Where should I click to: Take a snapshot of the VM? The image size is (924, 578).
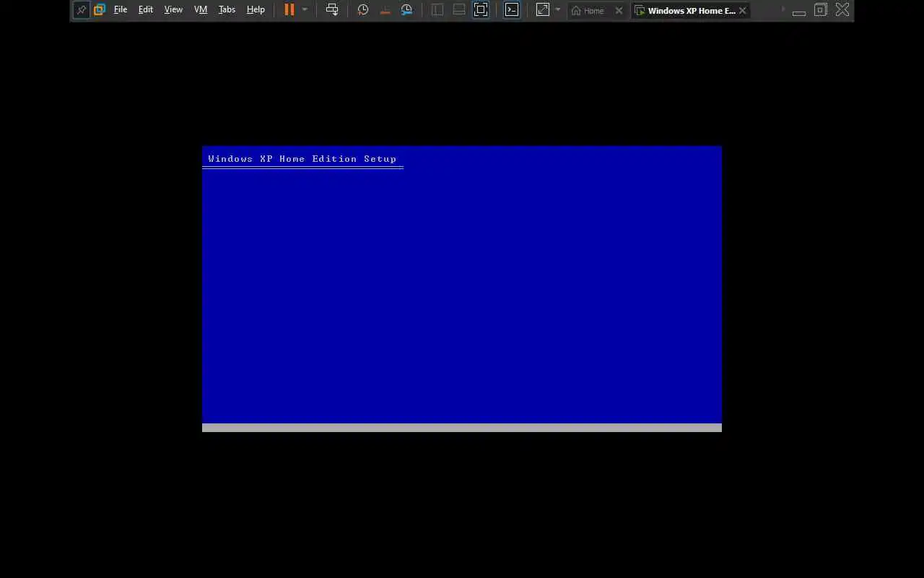[x=363, y=10]
